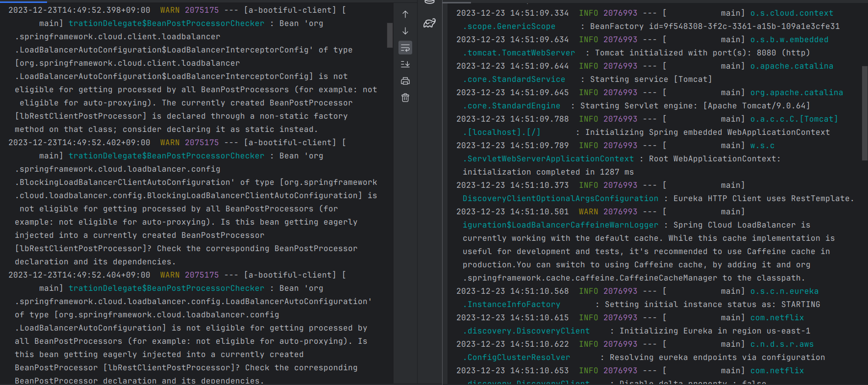
Task: Click the o.apache.catalina logger name
Action: pos(792,66)
